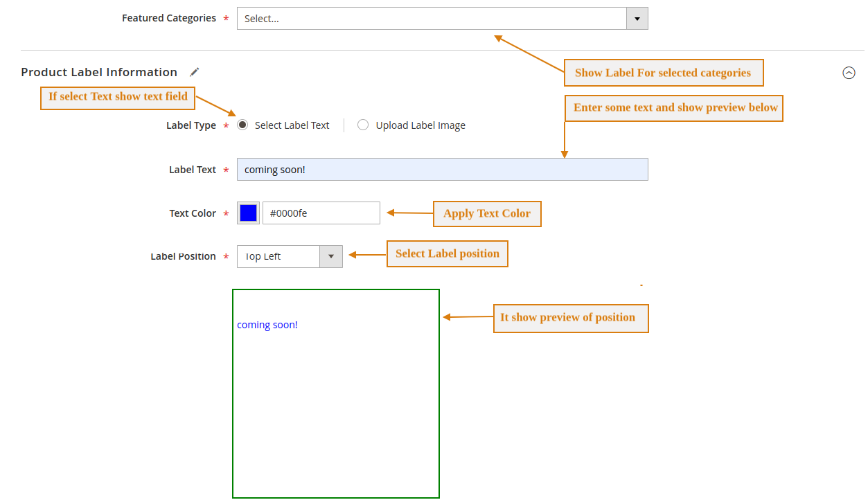Click the Featured Categories label text
Viewport: 868px width, 500px height.
point(169,18)
